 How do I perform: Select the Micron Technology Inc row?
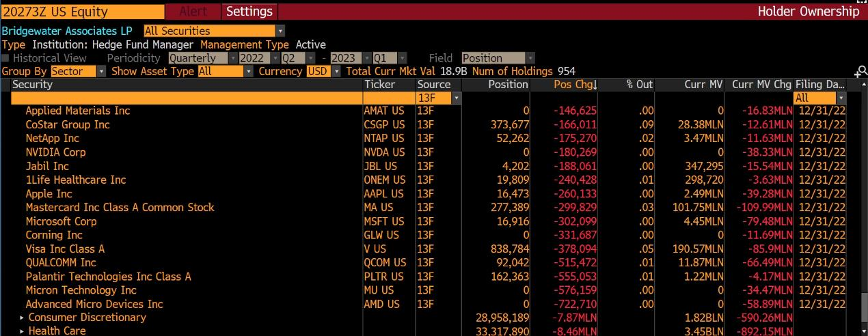click(x=429, y=290)
